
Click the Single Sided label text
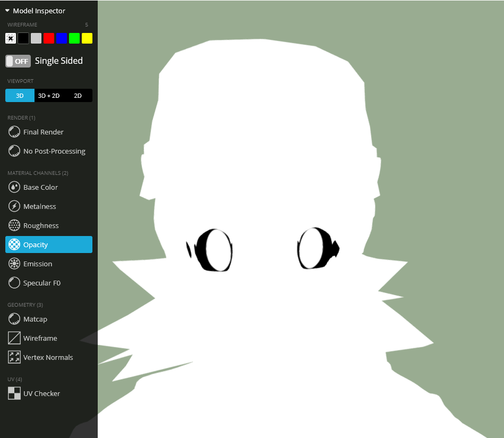[59, 61]
